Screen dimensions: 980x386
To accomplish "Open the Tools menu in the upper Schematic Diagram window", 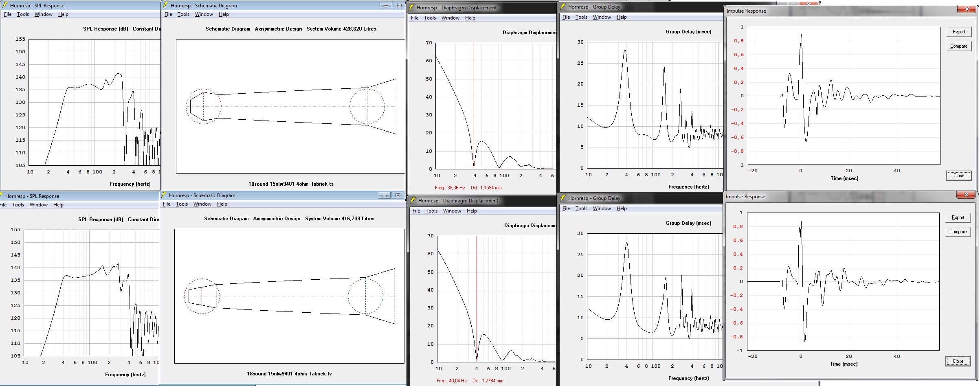I will [183, 14].
